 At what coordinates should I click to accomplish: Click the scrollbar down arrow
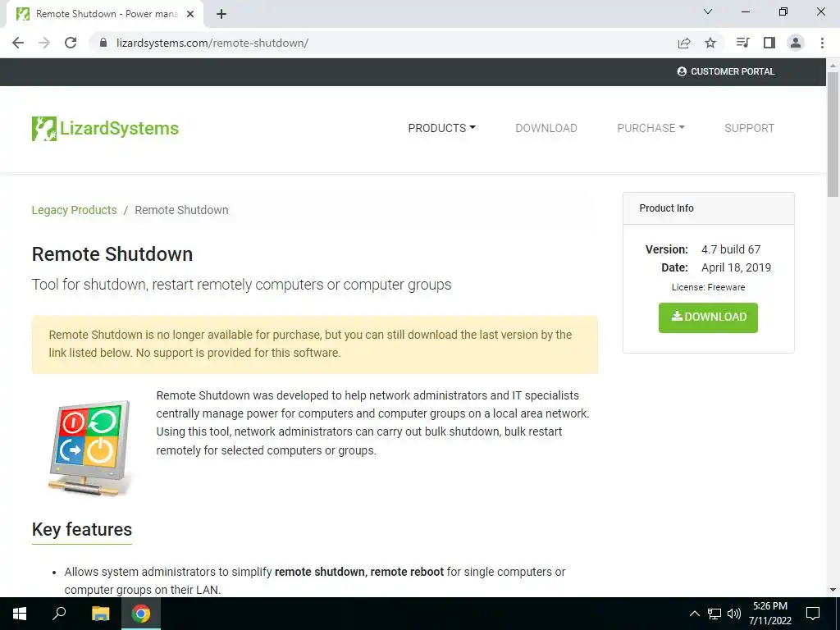(x=833, y=590)
